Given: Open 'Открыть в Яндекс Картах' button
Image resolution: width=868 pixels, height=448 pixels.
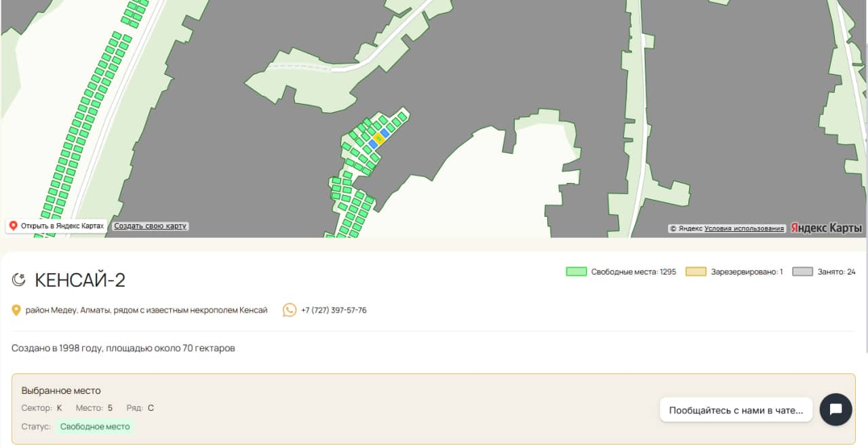Looking at the screenshot, I should tap(56, 226).
